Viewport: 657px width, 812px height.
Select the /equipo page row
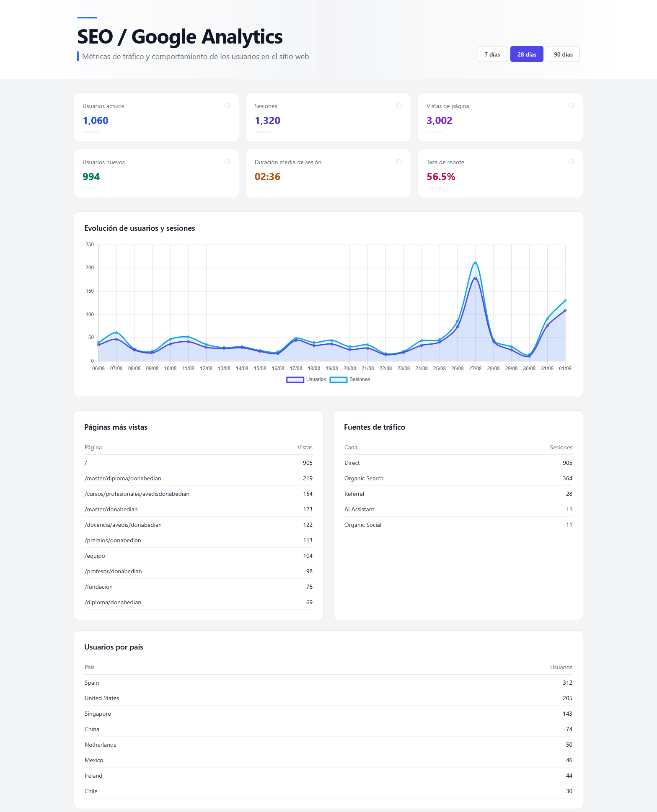point(199,556)
